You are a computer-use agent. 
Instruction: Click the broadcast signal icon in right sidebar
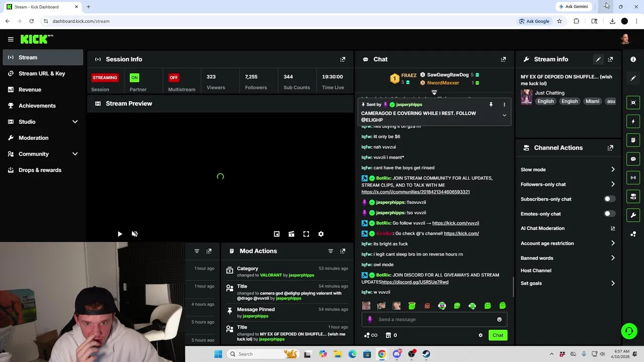point(633,177)
